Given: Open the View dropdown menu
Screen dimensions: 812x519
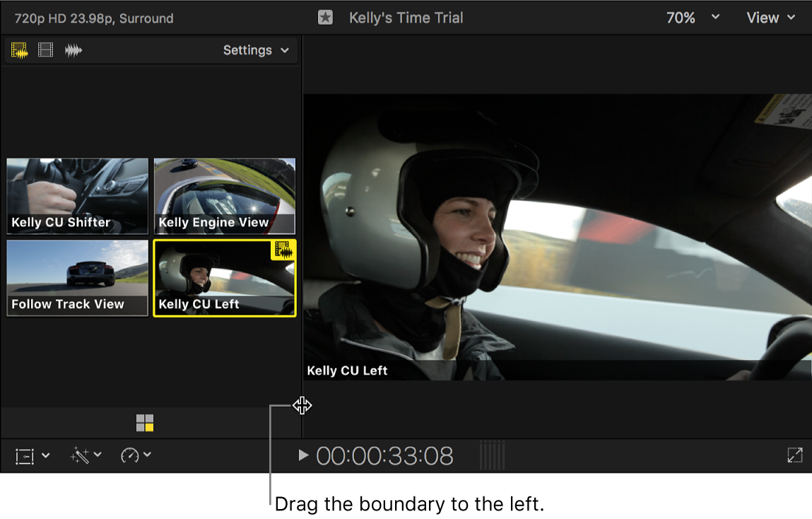Looking at the screenshot, I should pyautogui.click(x=770, y=17).
